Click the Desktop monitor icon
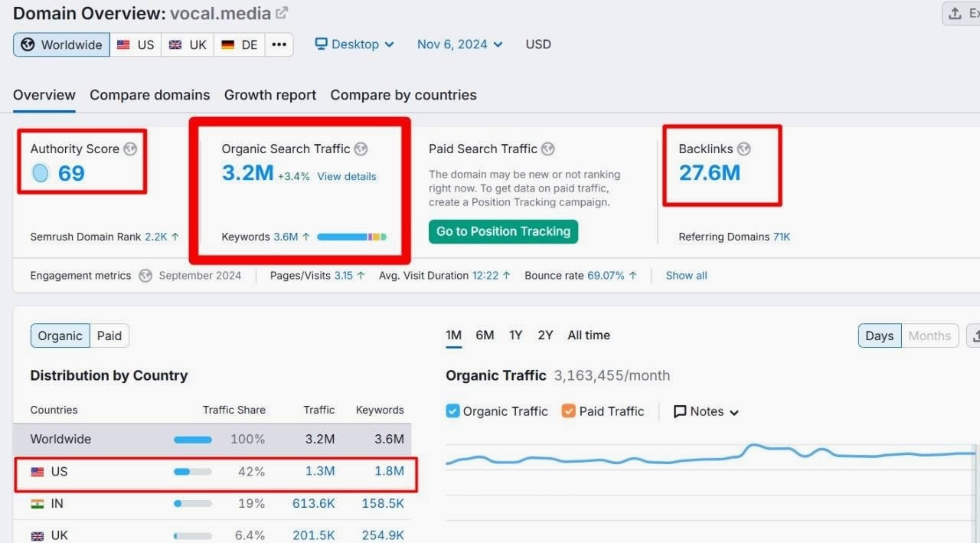Viewport: 980px width, 543px height. tap(322, 44)
